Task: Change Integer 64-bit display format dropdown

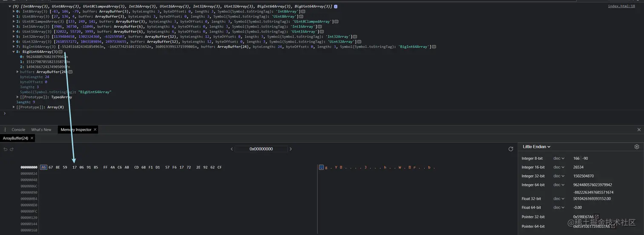Action: [x=559, y=185]
